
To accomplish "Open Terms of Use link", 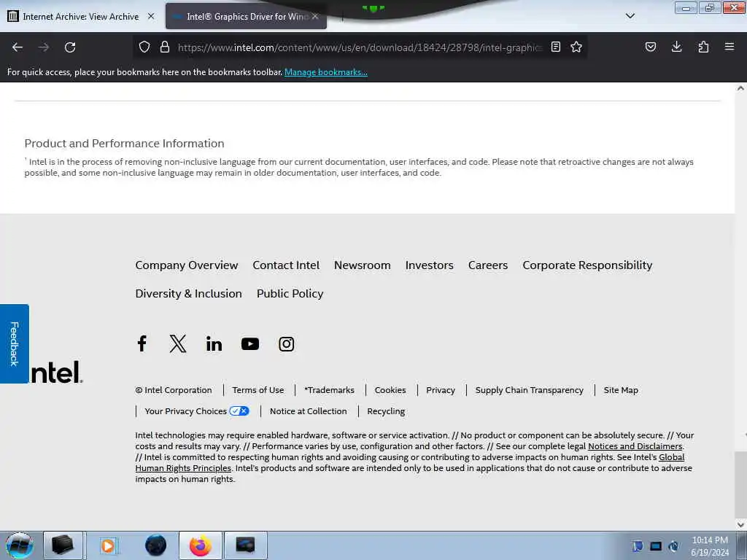I will [x=258, y=390].
